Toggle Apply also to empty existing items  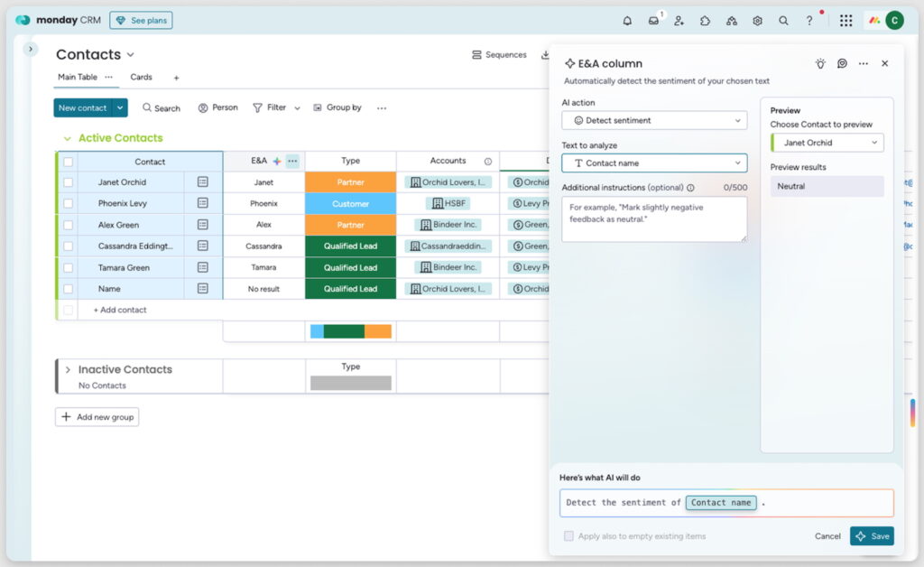568,536
